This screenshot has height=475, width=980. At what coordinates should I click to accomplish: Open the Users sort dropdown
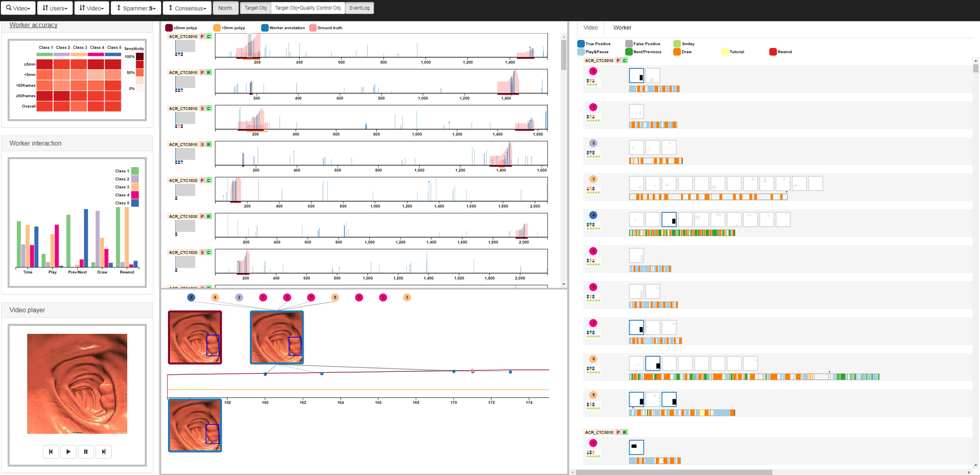click(55, 8)
